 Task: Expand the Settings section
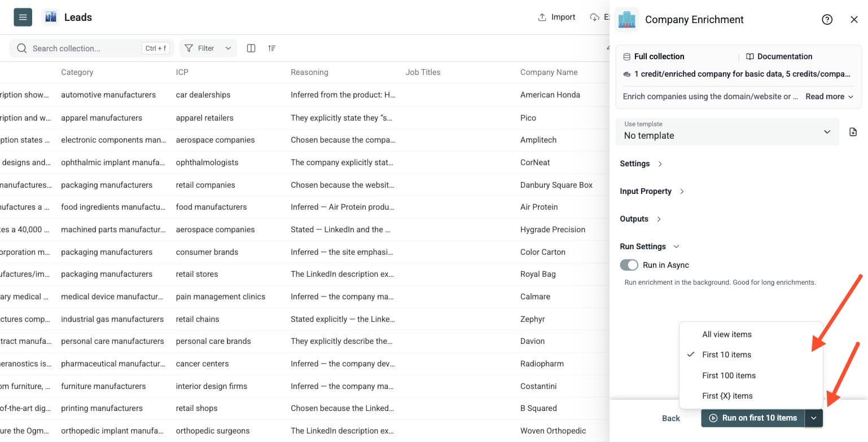pyautogui.click(x=641, y=163)
